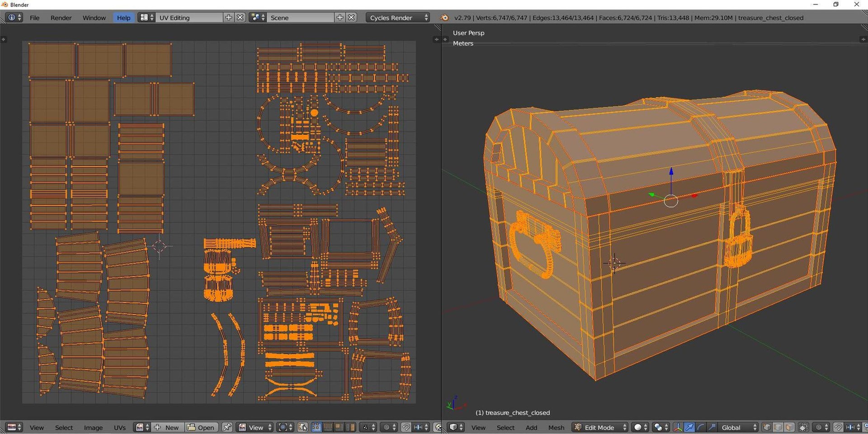This screenshot has width=868, height=434.
Task: Enable the translate manipulator arrow
Action: 689,427
